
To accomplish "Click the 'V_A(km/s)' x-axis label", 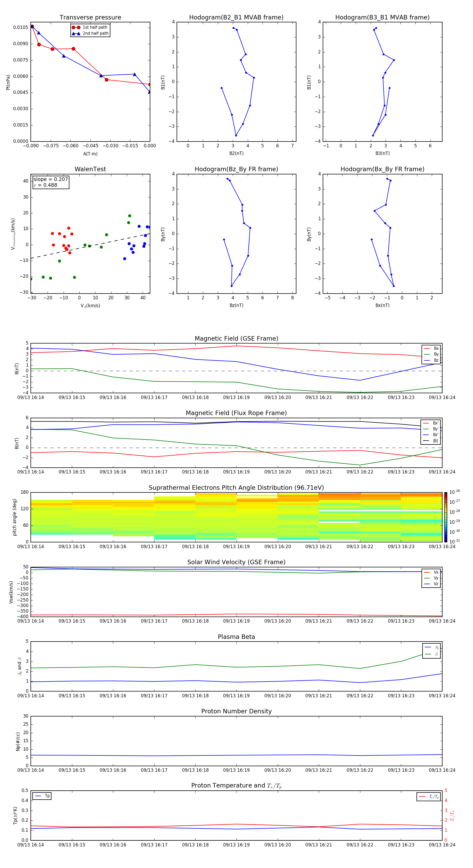I will [90, 306].
